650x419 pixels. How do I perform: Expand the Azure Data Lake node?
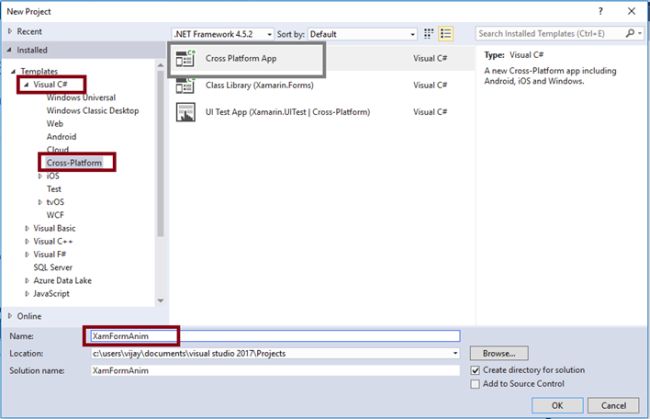[27, 281]
